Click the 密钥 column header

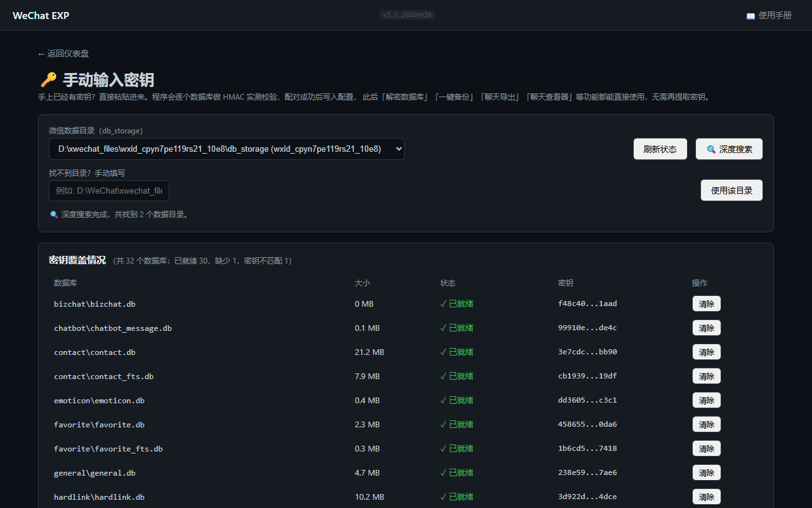click(x=566, y=283)
